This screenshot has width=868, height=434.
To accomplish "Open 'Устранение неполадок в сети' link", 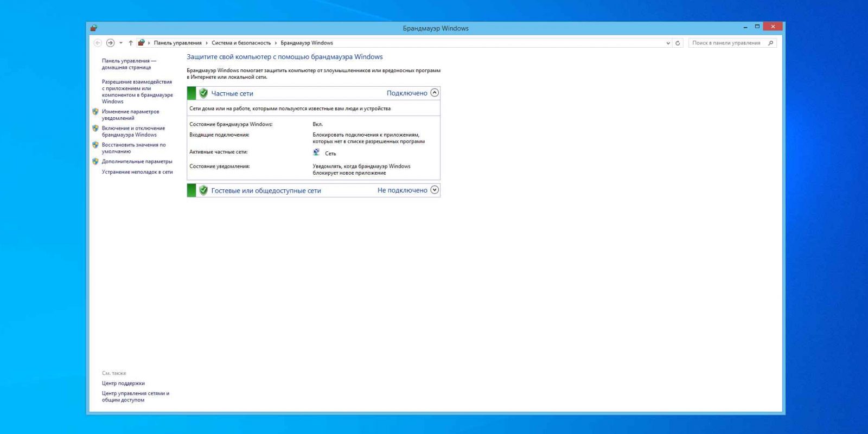I will tap(137, 172).
